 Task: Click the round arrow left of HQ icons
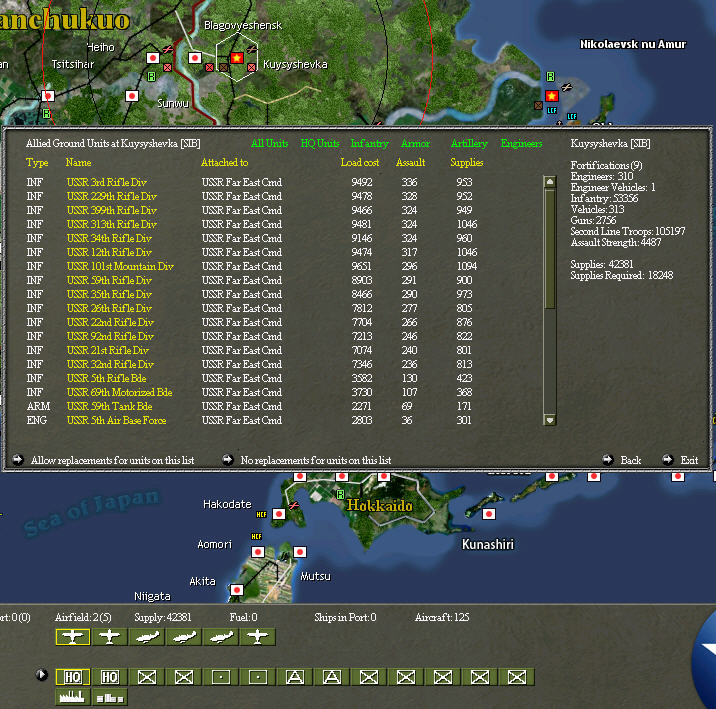42,674
